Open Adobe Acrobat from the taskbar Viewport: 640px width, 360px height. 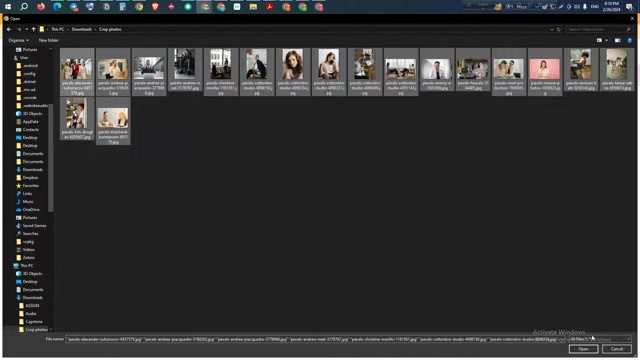[269, 7]
